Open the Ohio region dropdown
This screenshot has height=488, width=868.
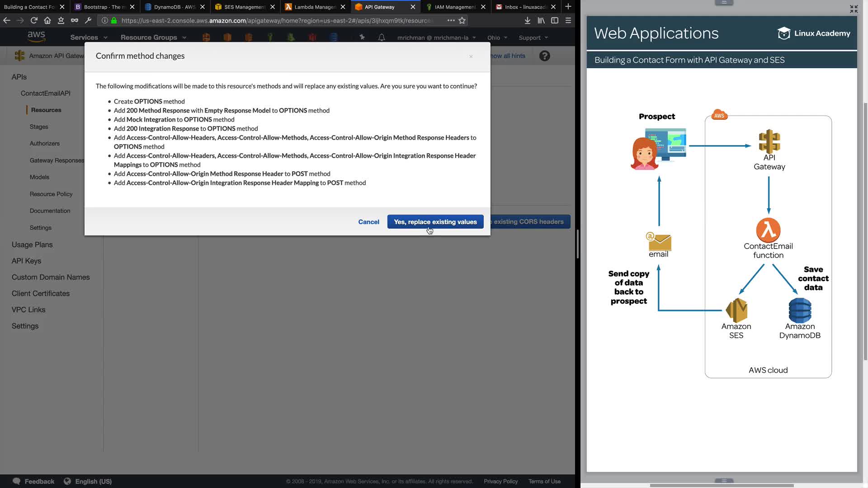(x=497, y=38)
